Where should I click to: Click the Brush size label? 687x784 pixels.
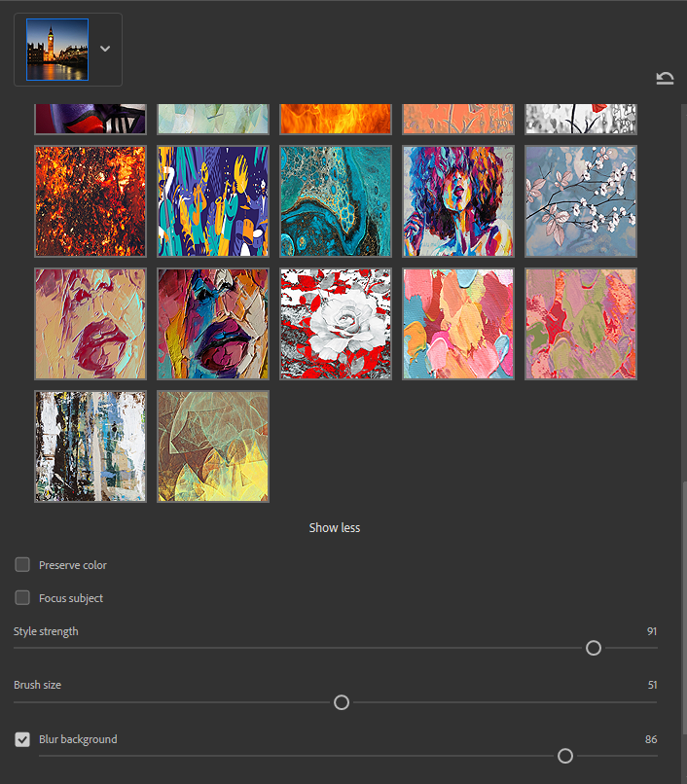[38, 685]
